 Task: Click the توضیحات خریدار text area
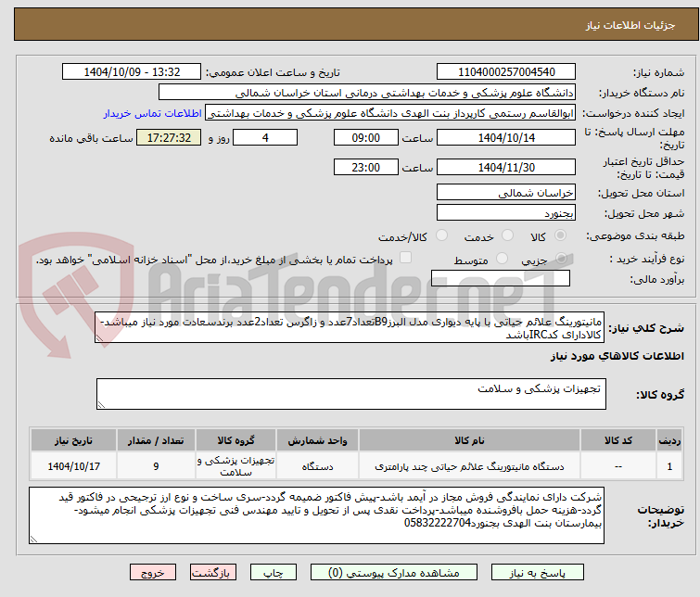tap(316, 515)
